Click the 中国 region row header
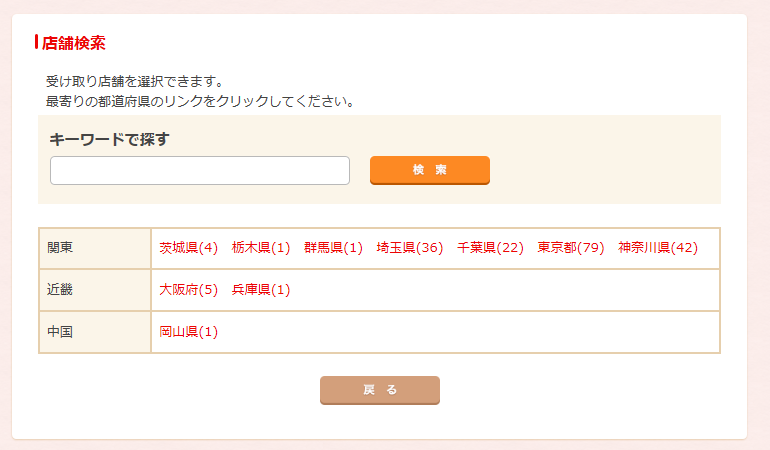Screen dimensions: 770x450 (x=61, y=332)
